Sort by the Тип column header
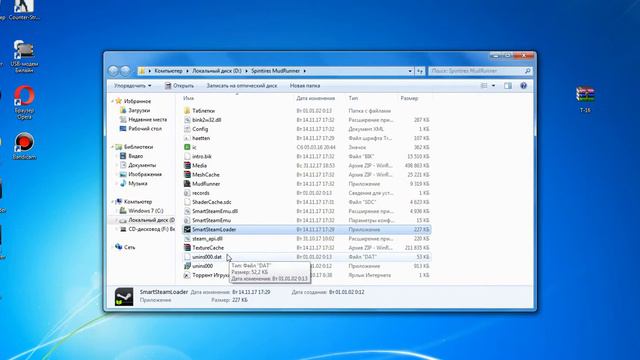 tap(353, 98)
